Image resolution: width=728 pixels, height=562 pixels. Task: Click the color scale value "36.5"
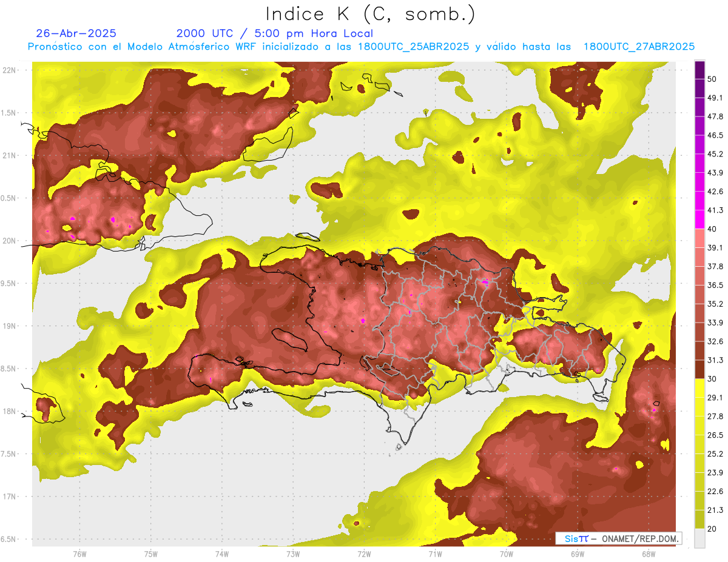click(x=715, y=285)
